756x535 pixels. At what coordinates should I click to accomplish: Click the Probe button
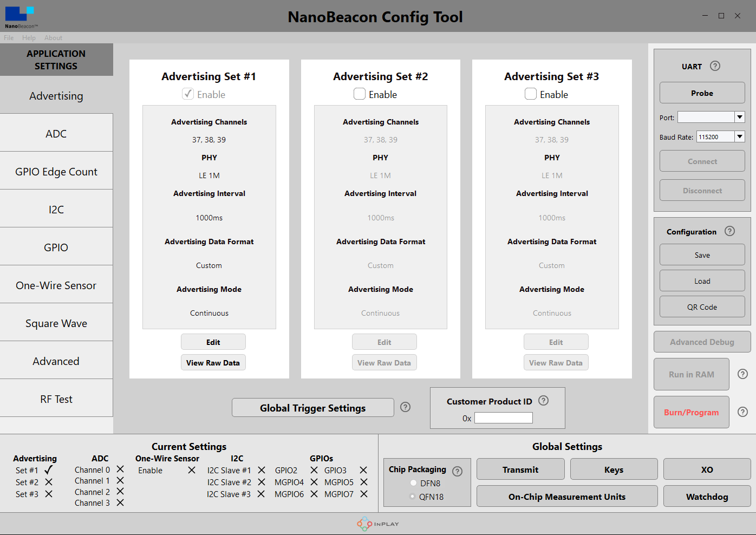pyautogui.click(x=702, y=93)
